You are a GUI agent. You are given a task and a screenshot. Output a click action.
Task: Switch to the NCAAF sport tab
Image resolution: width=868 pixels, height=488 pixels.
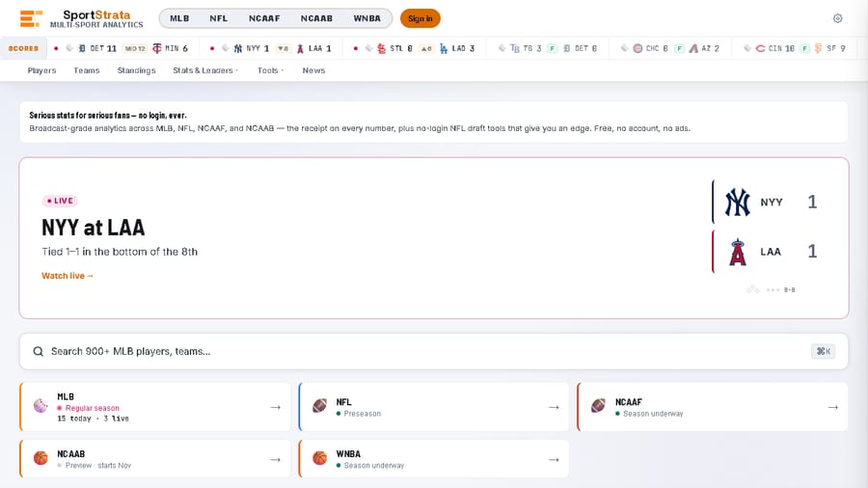(264, 18)
